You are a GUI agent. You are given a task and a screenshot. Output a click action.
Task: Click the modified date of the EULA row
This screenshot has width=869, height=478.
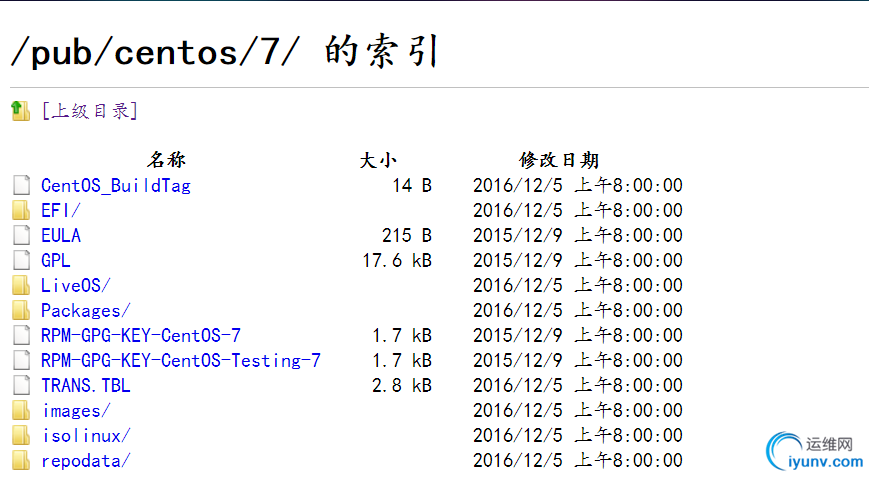[577, 236]
